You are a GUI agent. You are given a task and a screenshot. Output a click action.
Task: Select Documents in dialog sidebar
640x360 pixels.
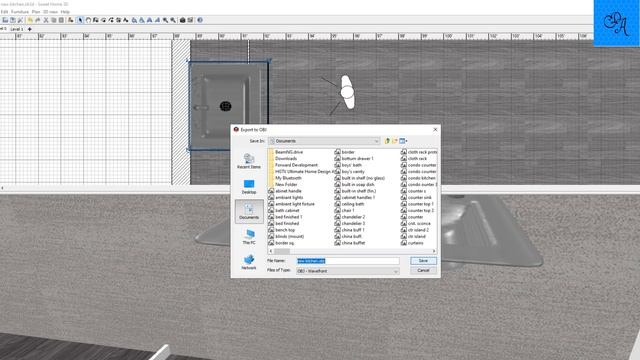pos(249,211)
